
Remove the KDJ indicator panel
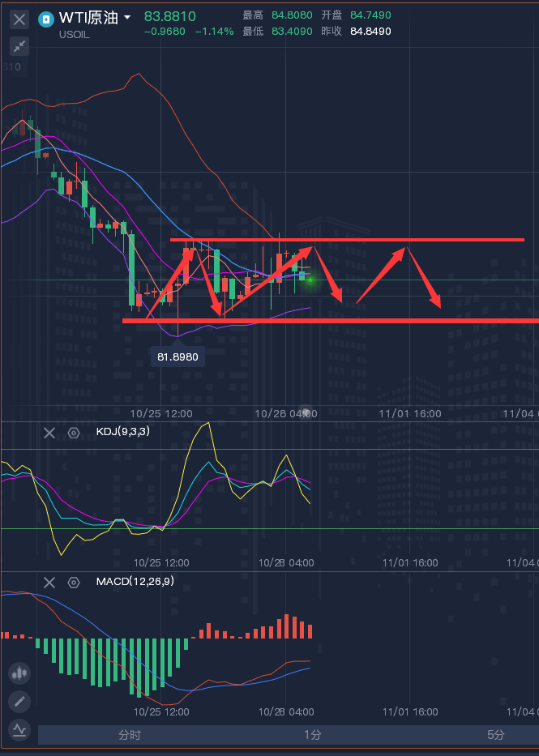pos(49,433)
